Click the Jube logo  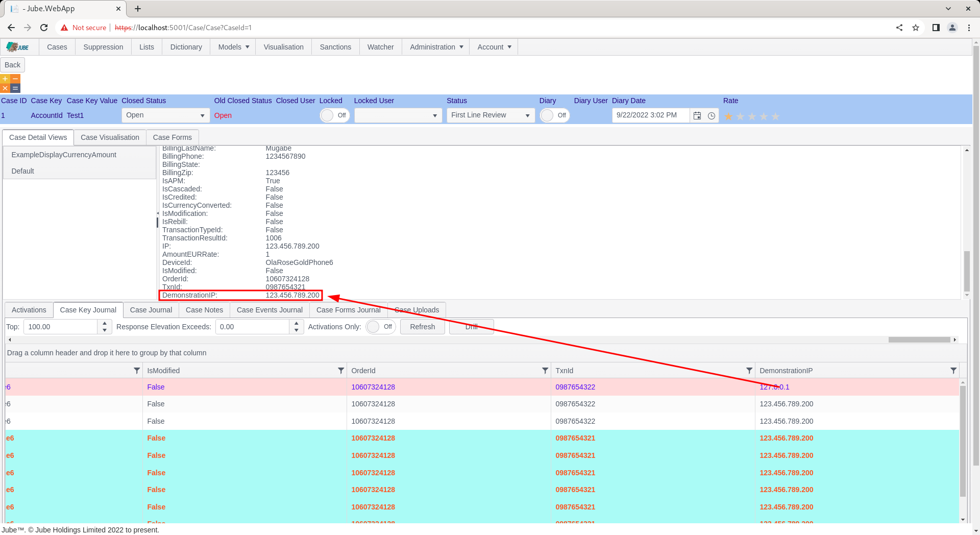[x=17, y=47]
